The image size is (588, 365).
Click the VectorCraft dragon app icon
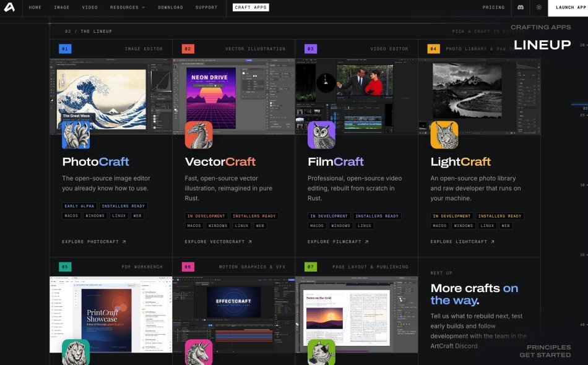(x=199, y=135)
